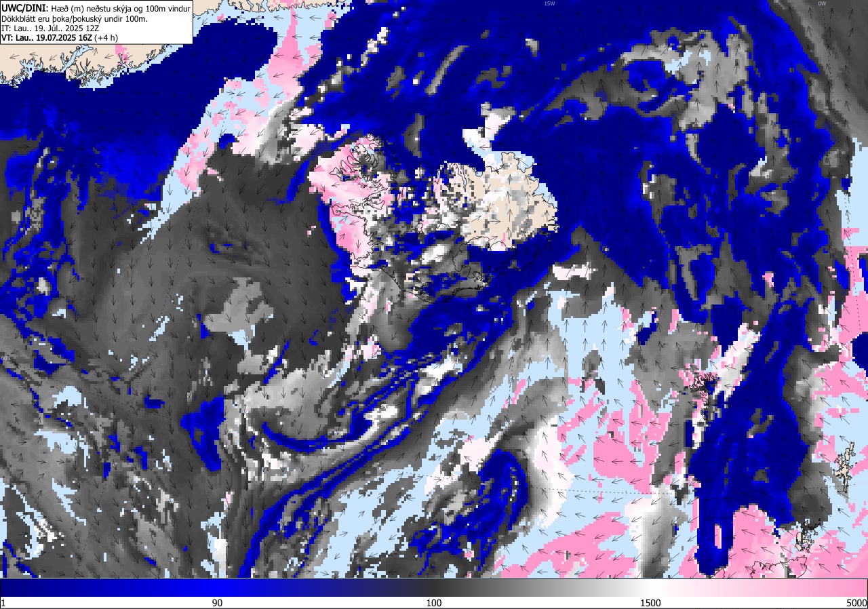The width and height of the screenshot is (868, 609).
Task: Click the 'UWC/DINI' title text
Action: click(x=23, y=7)
